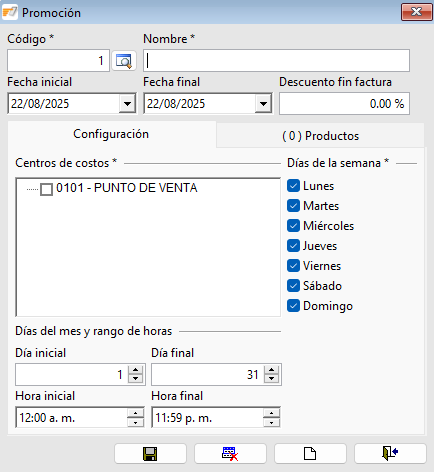
Task: Click the delete record icon
Action: pos(230,454)
